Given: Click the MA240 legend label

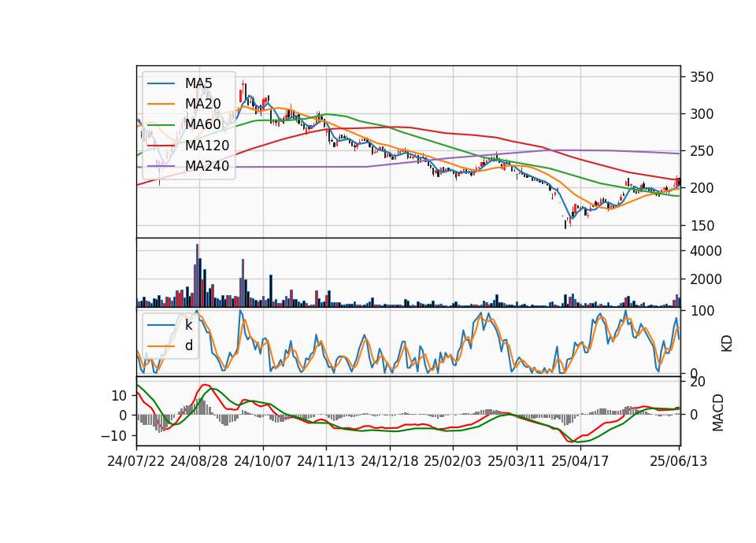Looking at the screenshot, I should [x=207, y=166].
